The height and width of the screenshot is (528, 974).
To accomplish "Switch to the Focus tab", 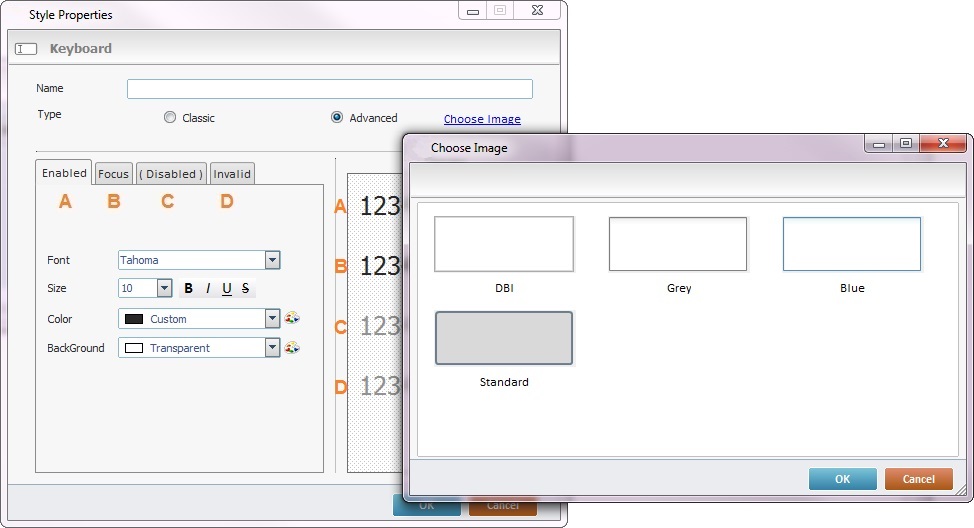I will [x=113, y=174].
